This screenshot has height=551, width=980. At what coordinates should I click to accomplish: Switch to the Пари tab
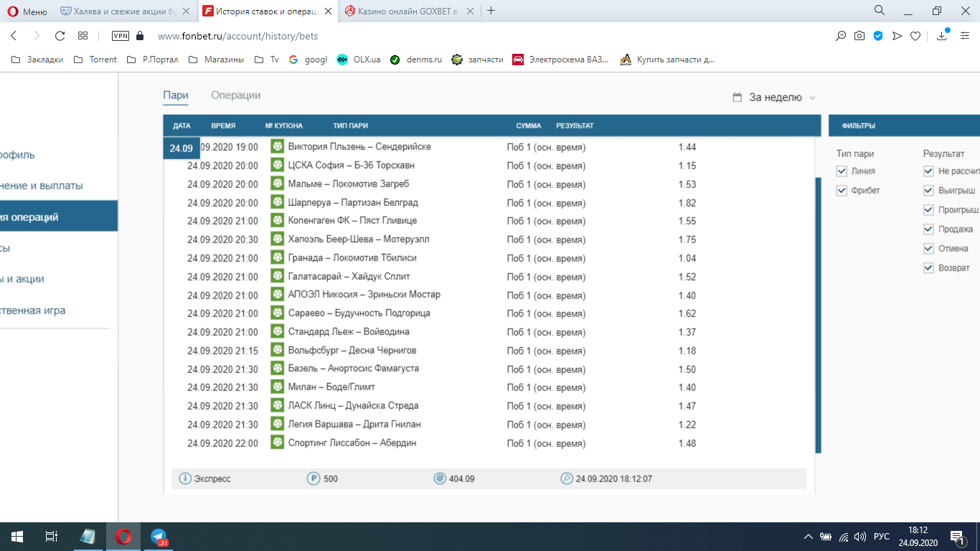(x=176, y=95)
